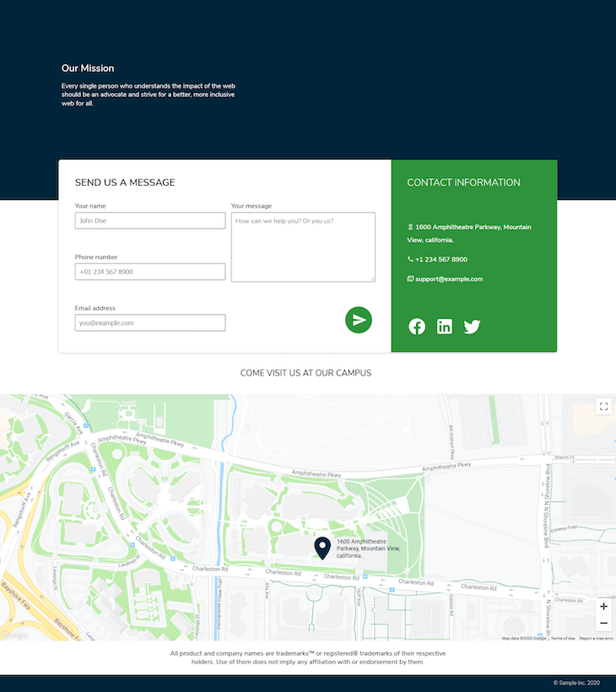Open the 1600 Amphitheatre Parkway address link
Image resolution: width=616 pixels, height=692 pixels.
[469, 234]
